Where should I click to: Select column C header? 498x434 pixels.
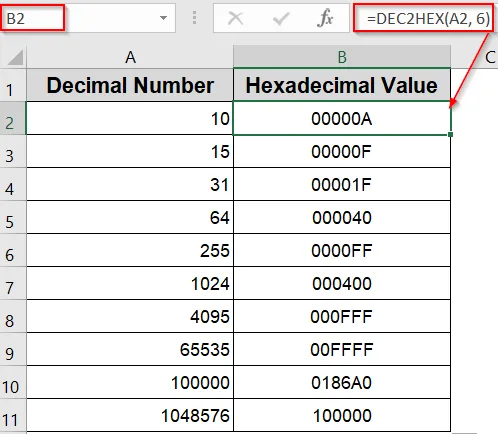click(475, 57)
